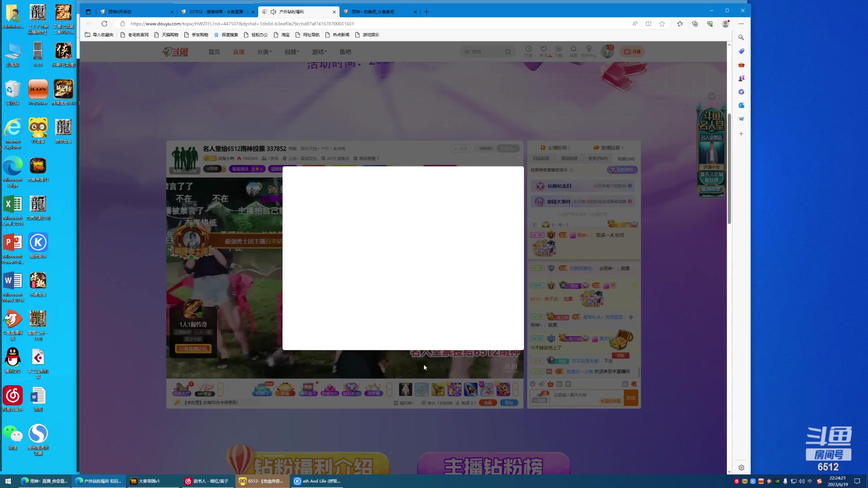This screenshot has width=868, height=488.
Task: Switch to the 贵宾(7947) tab
Action: coord(598,159)
